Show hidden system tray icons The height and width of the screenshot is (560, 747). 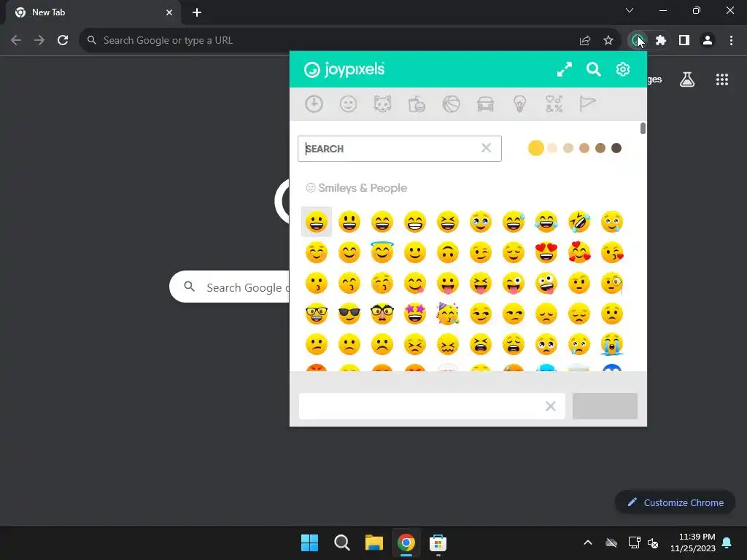pos(588,542)
